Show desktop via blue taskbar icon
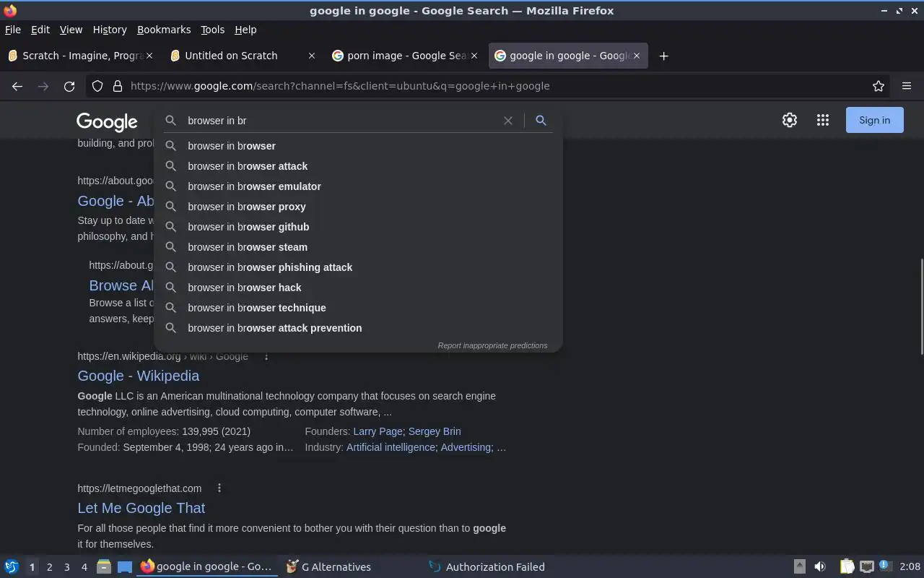 [x=125, y=567]
